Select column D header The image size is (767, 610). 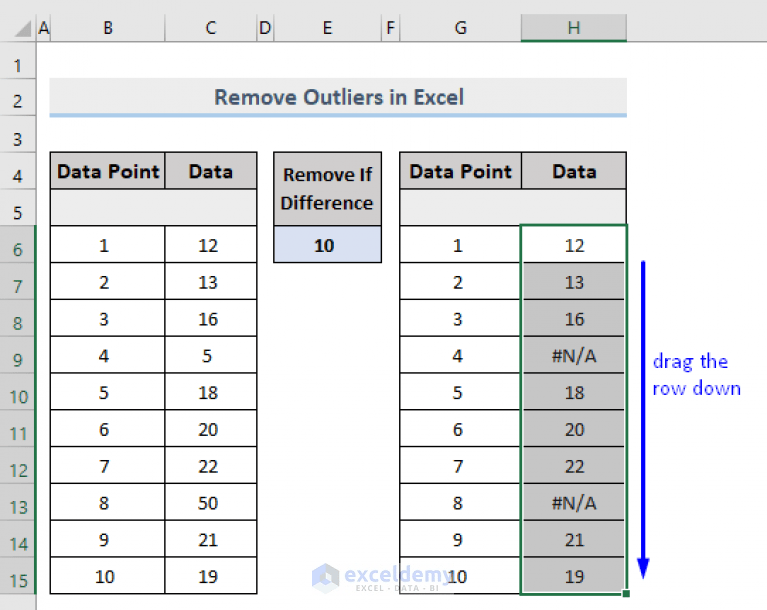[265, 28]
